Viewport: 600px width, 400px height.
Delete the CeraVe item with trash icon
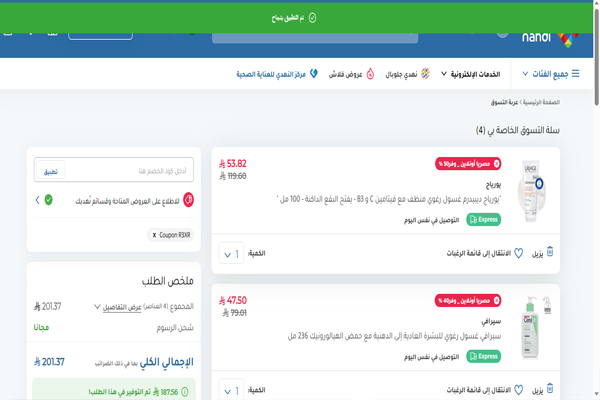550,388
